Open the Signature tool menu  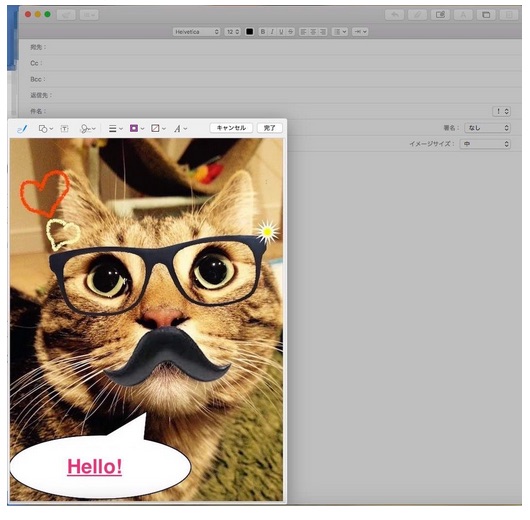[88, 129]
